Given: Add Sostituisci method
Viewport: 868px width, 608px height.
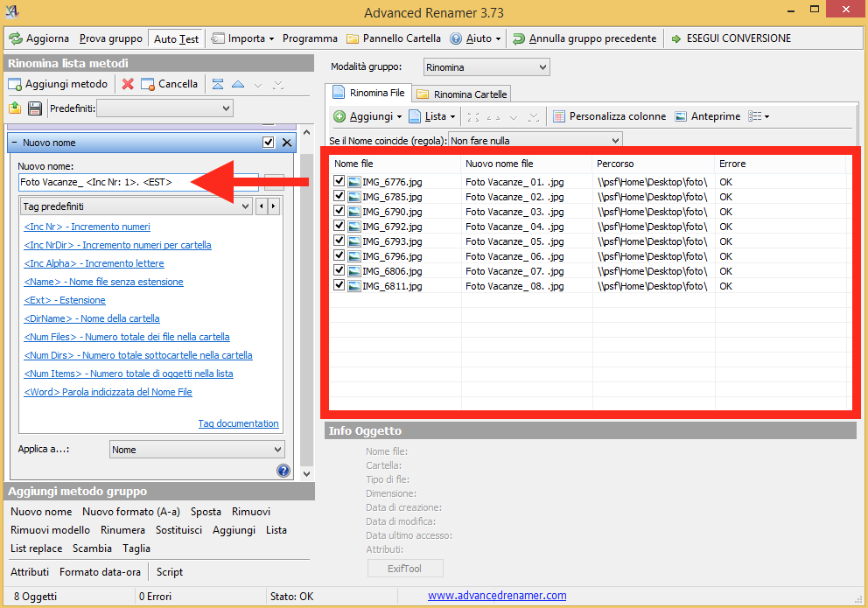Looking at the screenshot, I should [x=178, y=530].
